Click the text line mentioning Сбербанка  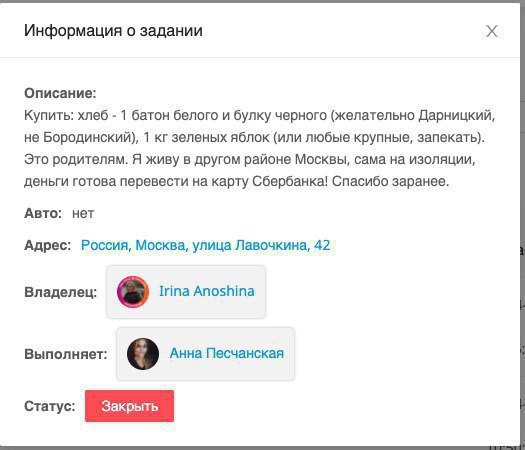click(237, 181)
